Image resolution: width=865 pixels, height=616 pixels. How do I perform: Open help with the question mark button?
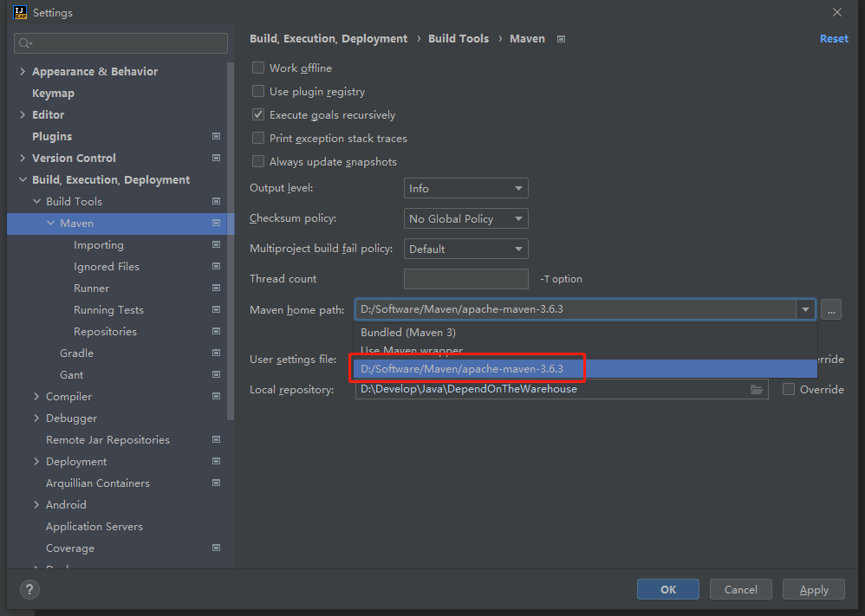pos(29,589)
